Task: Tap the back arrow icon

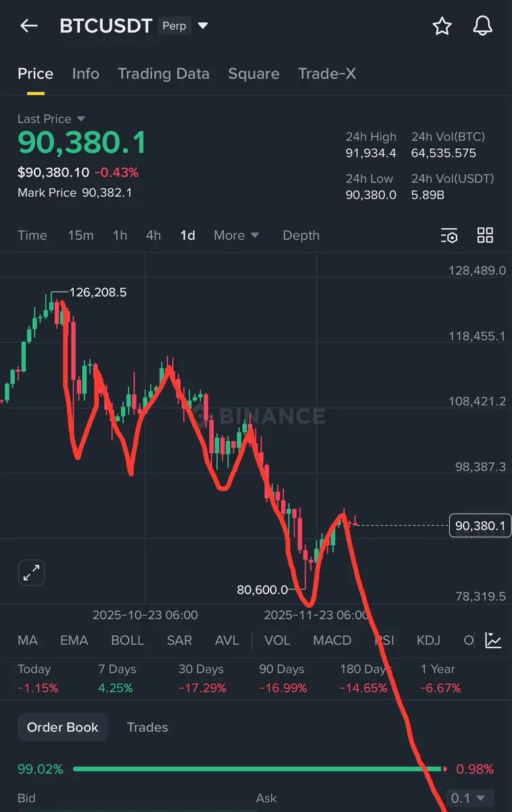Action: click(29, 26)
